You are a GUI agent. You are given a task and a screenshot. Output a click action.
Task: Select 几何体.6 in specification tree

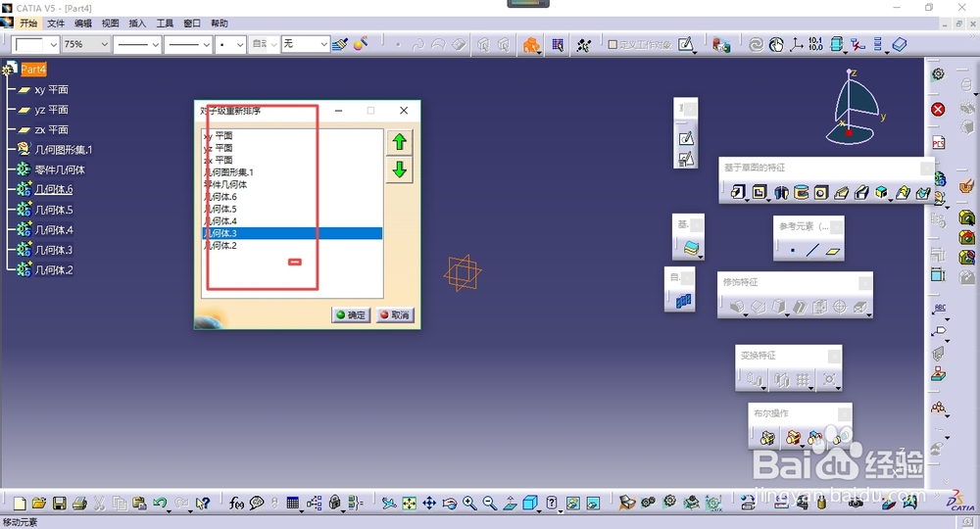54,190
